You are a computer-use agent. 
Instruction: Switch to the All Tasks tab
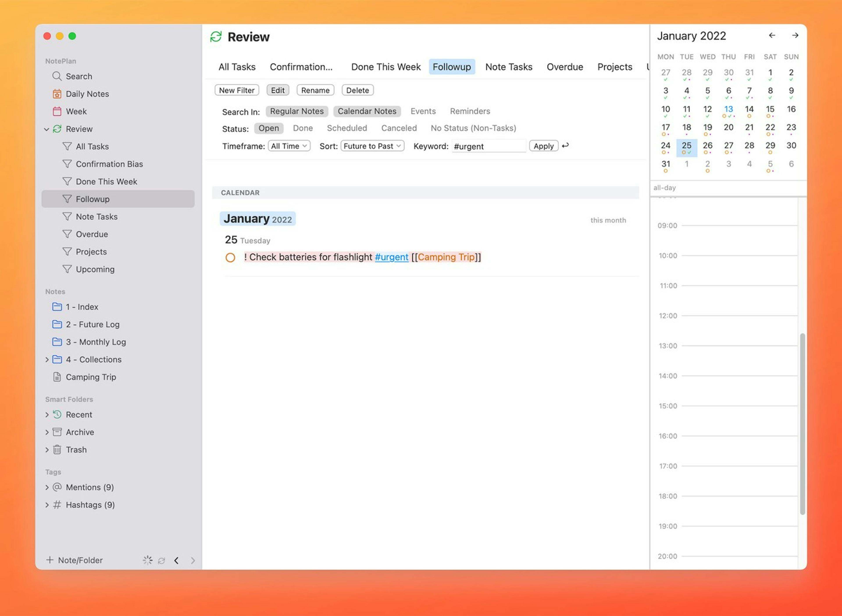(x=237, y=67)
